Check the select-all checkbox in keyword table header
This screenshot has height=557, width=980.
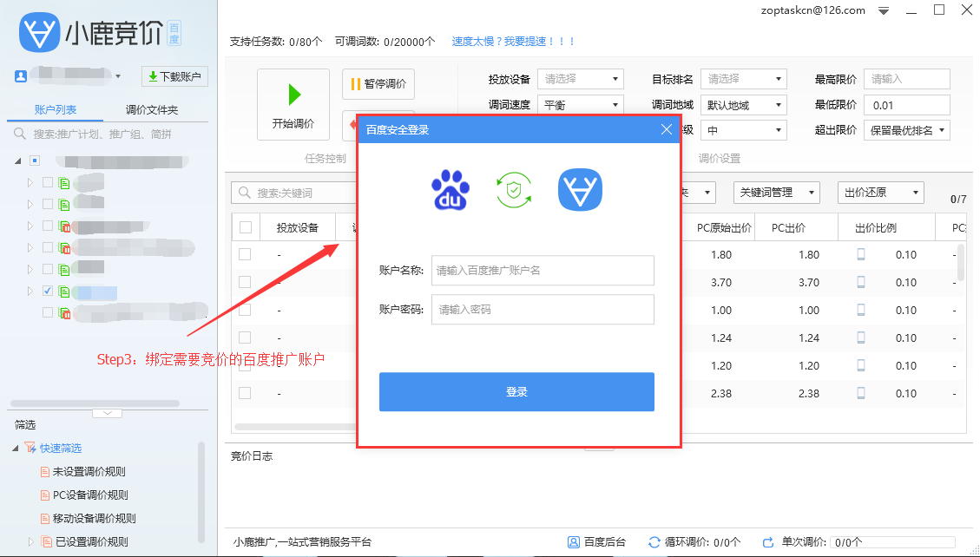tap(246, 226)
